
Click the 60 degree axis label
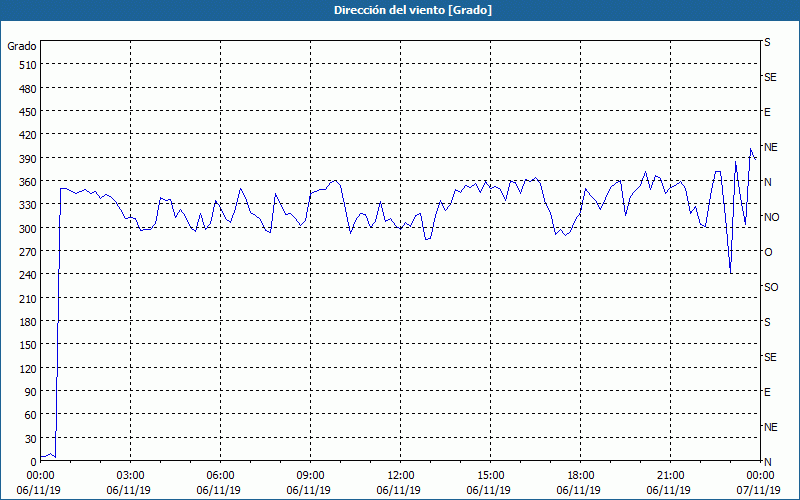(x=31, y=415)
